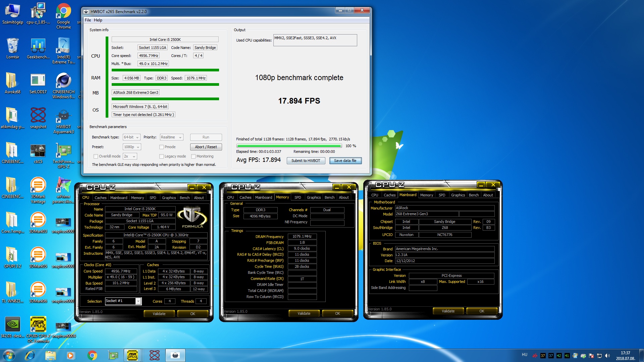Click Submit to HWBOT button
The image size is (644, 362).
pyautogui.click(x=306, y=161)
